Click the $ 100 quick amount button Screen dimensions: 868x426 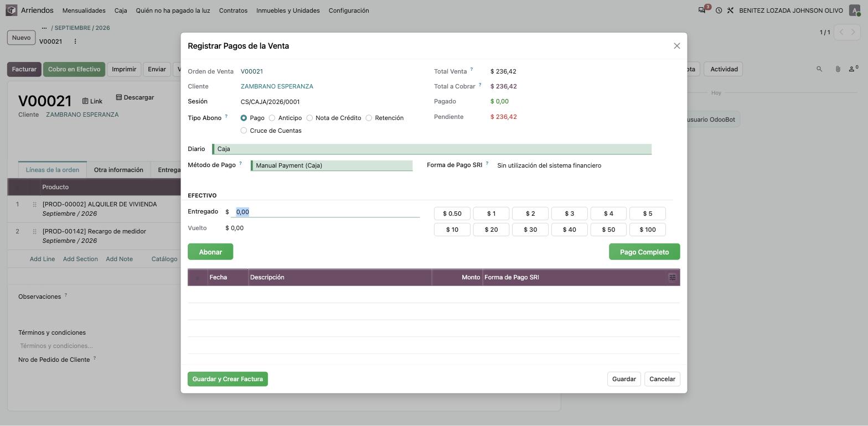(648, 230)
